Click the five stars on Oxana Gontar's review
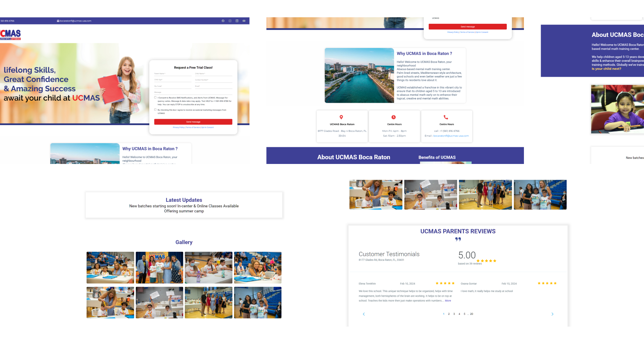This screenshot has height=344, width=644. point(547,283)
